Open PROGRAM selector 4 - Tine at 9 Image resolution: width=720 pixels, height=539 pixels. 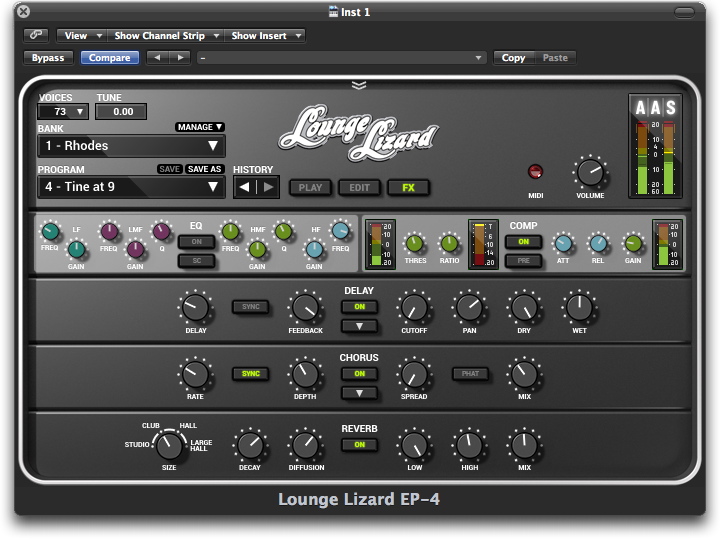pyautogui.click(x=131, y=187)
